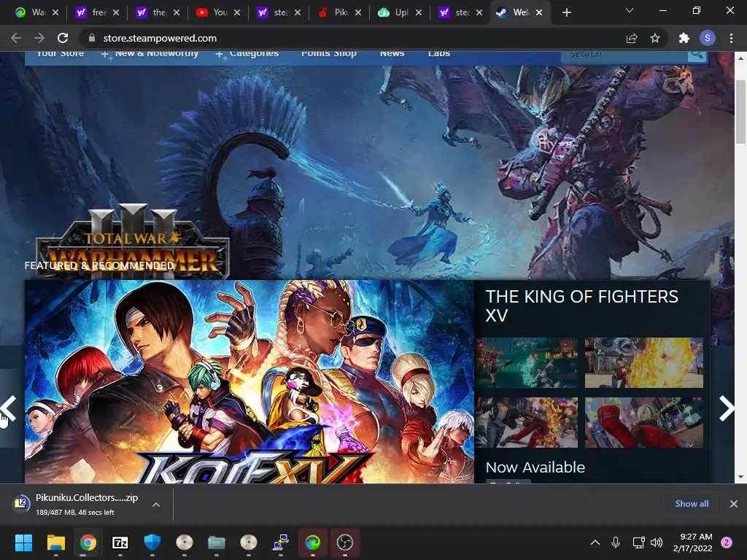Open The King of Fighters XV title
Image resolution: width=747 pixels, height=560 pixels.
(581, 306)
